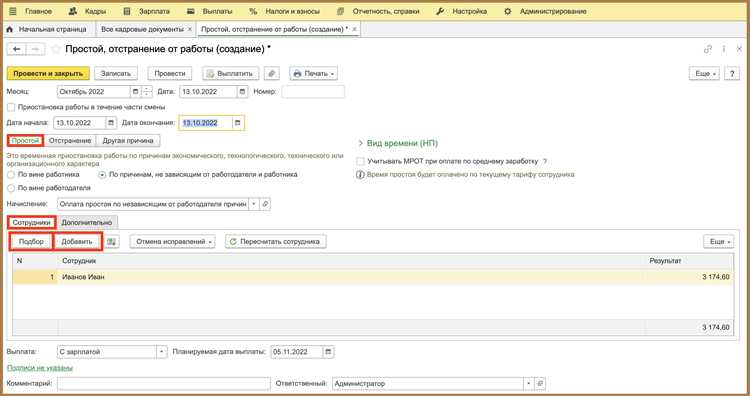The image size is (750, 396).
Task: Switch to Начальная страница tab
Action: (x=48, y=29)
